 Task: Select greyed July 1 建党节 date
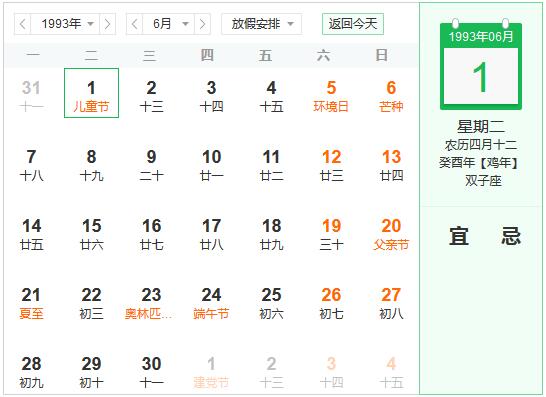tap(211, 372)
